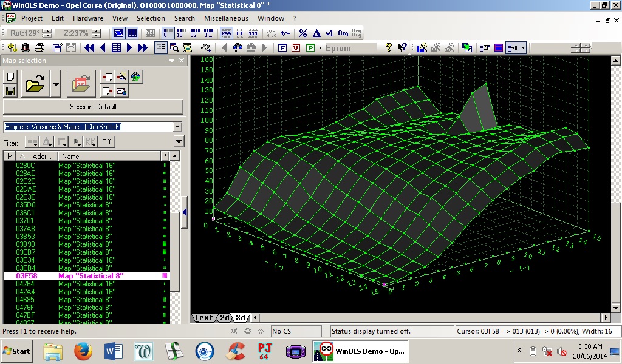The image size is (622, 364).
Task: Click the new blank document icon
Action: pyautogui.click(x=10, y=77)
